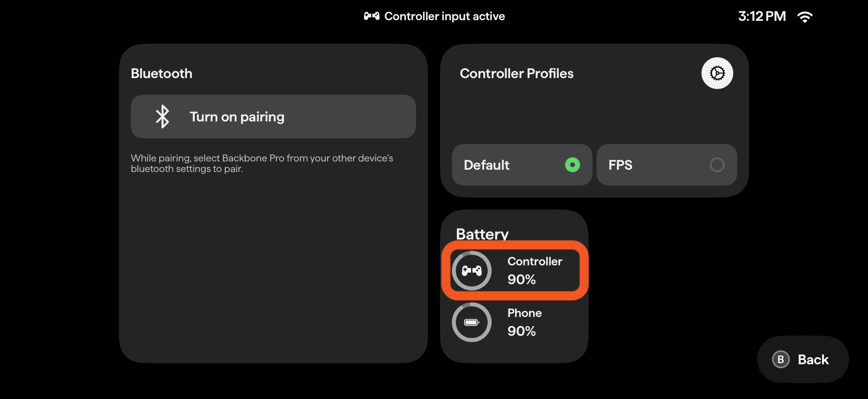Click the B button icon near Back
This screenshot has height=399, width=868.
tap(781, 359)
